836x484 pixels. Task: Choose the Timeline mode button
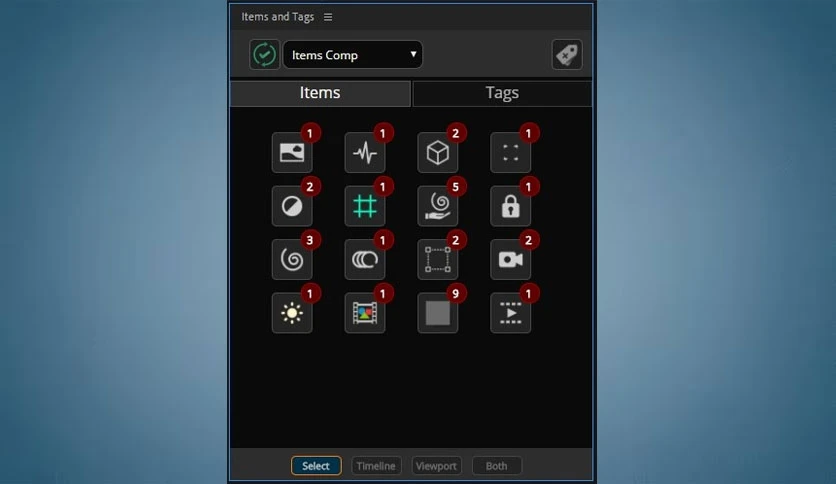[x=376, y=466]
